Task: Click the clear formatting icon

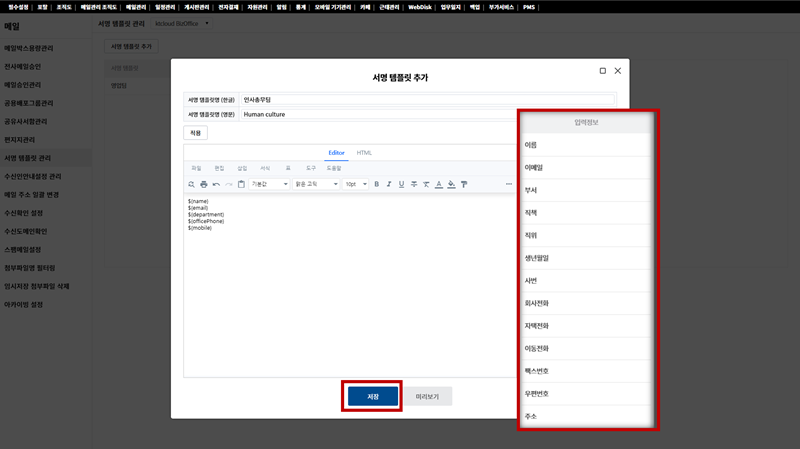Action: click(x=426, y=184)
